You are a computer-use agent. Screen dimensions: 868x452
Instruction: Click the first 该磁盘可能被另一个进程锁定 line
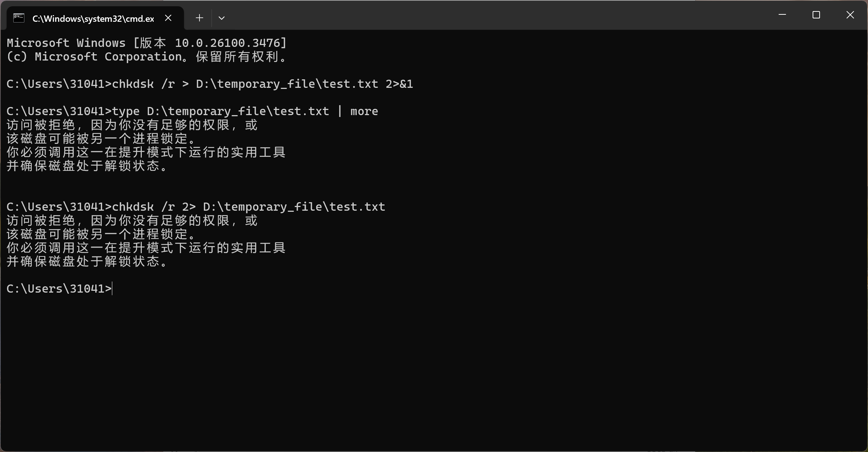(101, 138)
